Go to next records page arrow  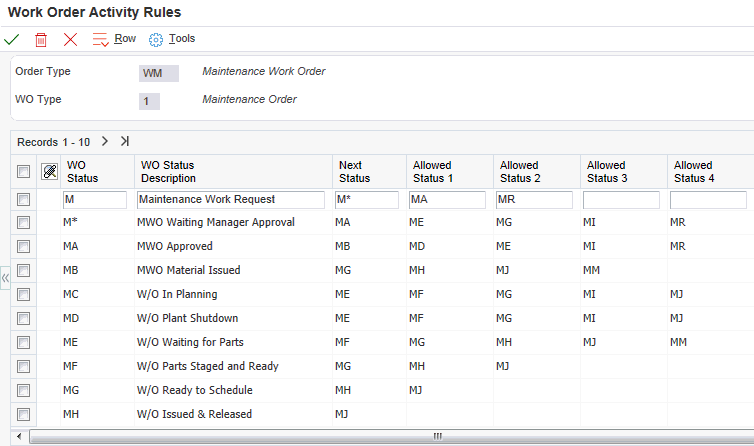pyautogui.click(x=105, y=141)
